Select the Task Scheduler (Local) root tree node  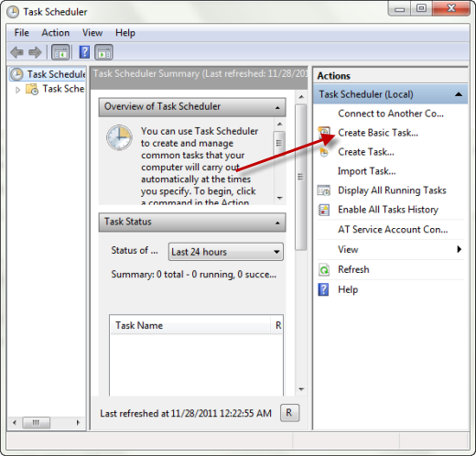click(x=48, y=74)
